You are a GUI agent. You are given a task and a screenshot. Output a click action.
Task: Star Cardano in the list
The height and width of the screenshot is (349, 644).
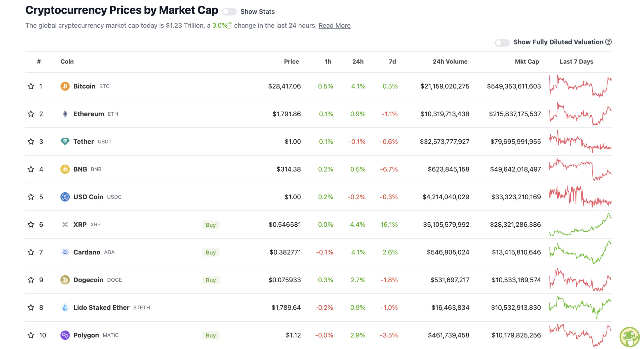coord(31,252)
